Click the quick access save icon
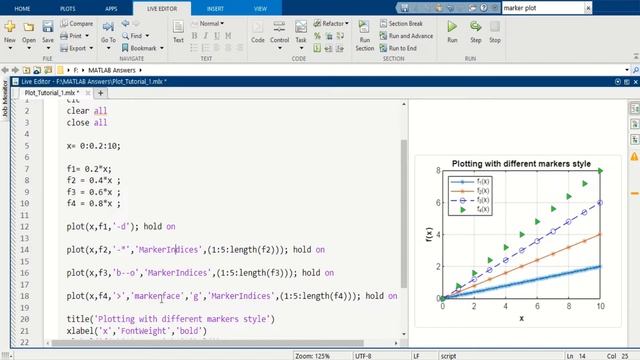Viewport: 640px width, 360px height. 404,8
